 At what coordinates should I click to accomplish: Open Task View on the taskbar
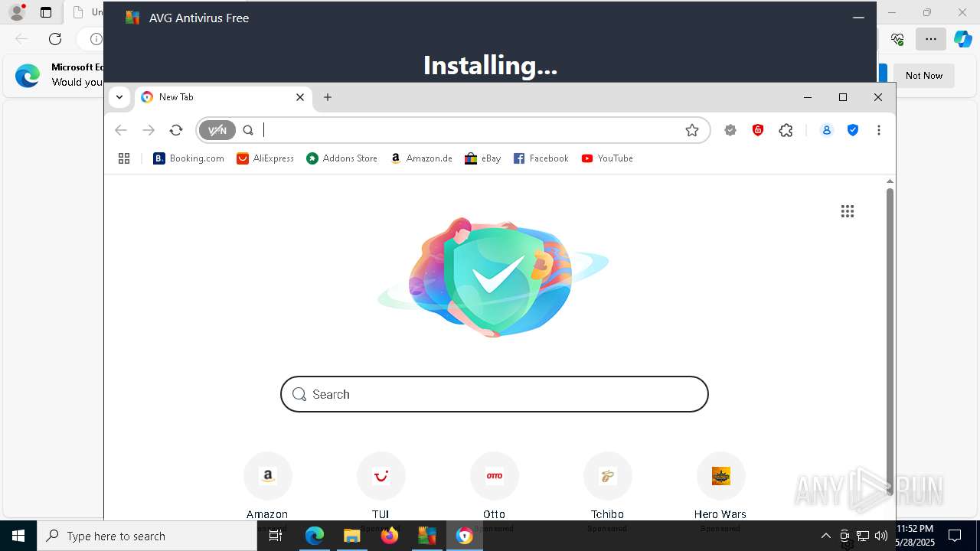276,536
